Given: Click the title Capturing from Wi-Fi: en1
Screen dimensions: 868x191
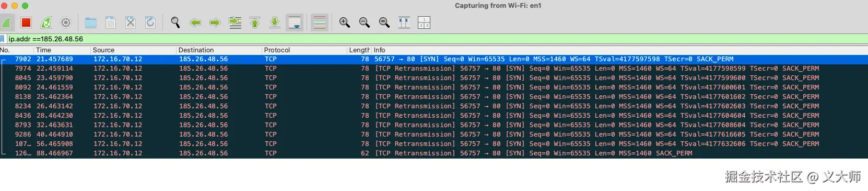Looking at the screenshot, I should [x=498, y=6].
